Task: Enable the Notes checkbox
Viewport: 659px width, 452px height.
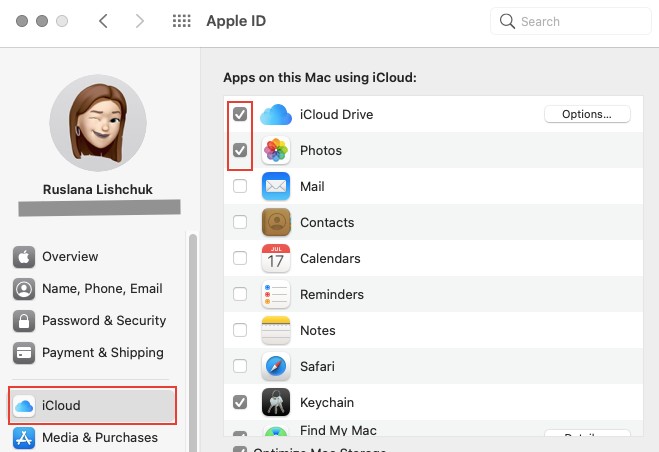Action: coord(240,330)
